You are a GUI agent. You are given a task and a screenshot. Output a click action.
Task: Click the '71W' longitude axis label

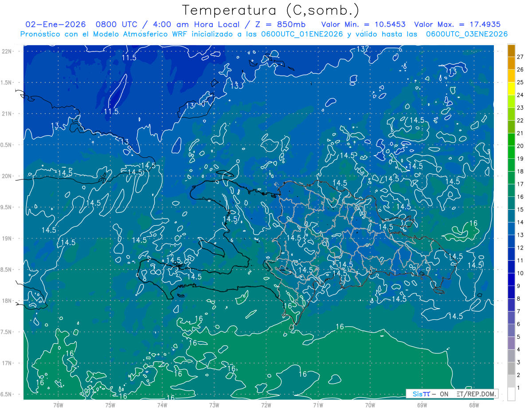pyautogui.click(x=318, y=405)
